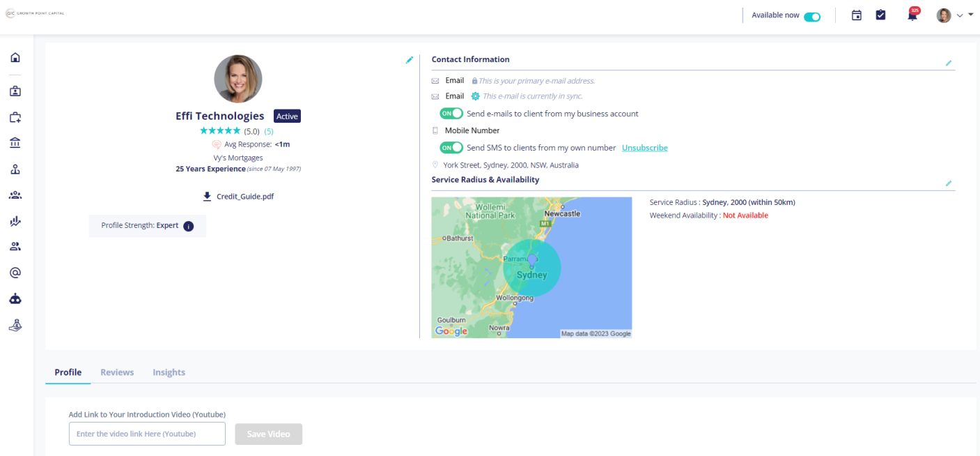
Task: Open notifications bell with 325 badge
Action: (x=912, y=15)
